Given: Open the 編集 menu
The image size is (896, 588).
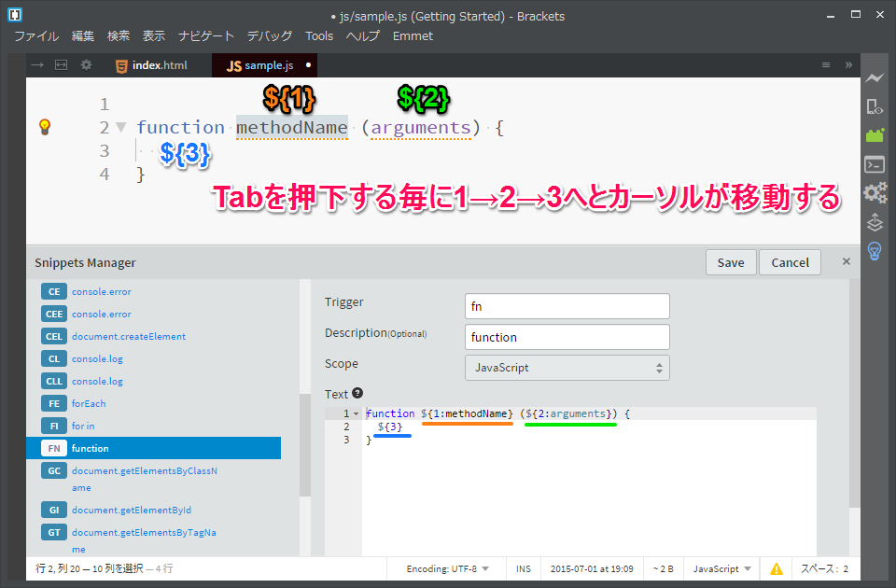Looking at the screenshot, I should (x=83, y=36).
